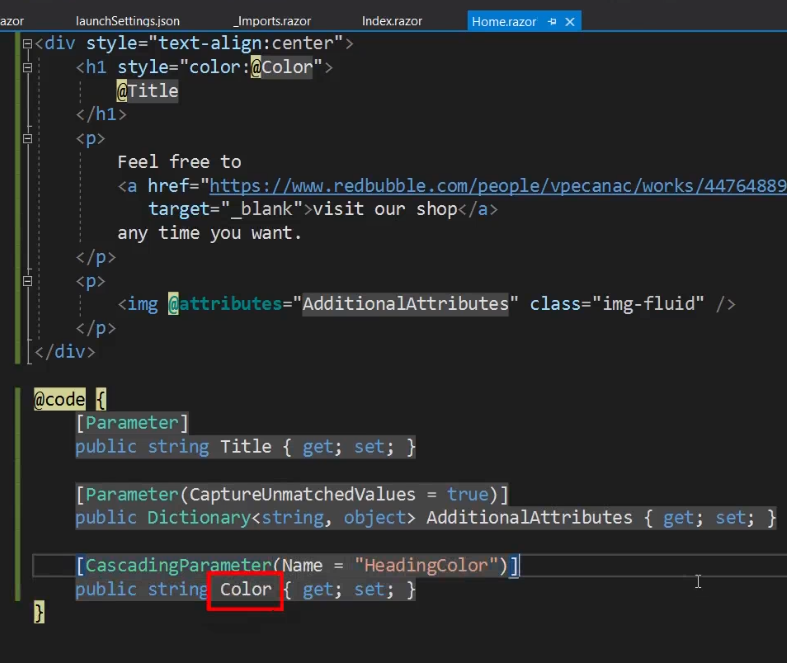
Task: Open the _Imports.razor tab
Action: click(x=272, y=21)
